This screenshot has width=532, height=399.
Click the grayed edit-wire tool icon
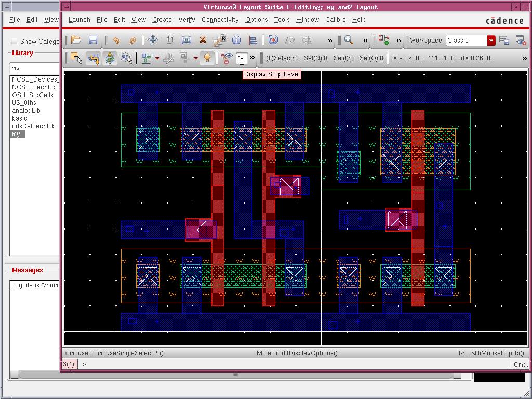click(168, 58)
